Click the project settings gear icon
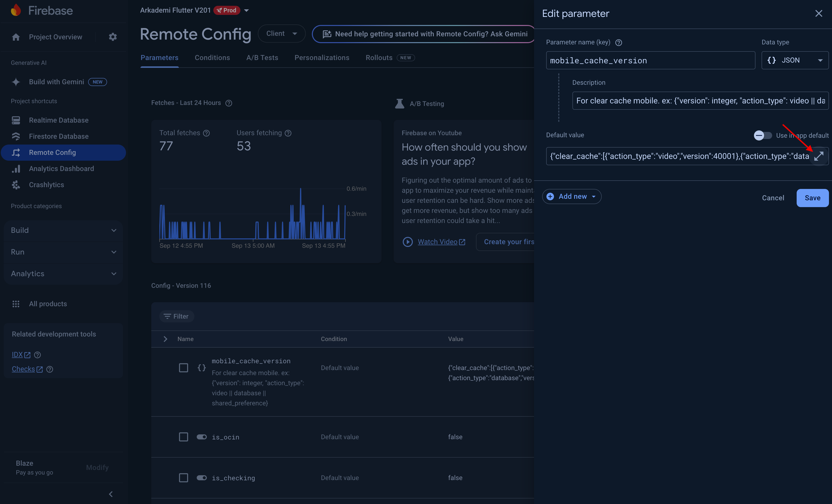The height and width of the screenshot is (504, 832). coord(113,37)
